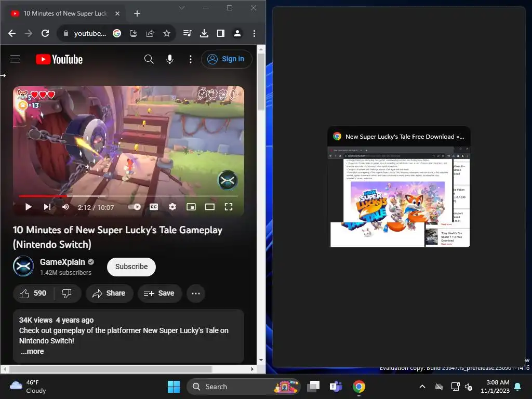
Task: Open the notifications bell
Action: (518, 387)
